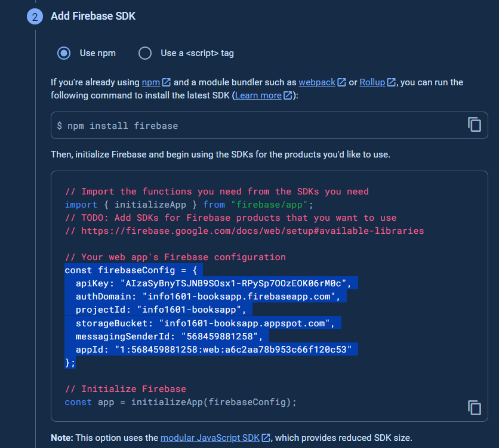This screenshot has width=499, height=448.
Task: Click the Add Firebase SDK heading
Action: pos(93,16)
